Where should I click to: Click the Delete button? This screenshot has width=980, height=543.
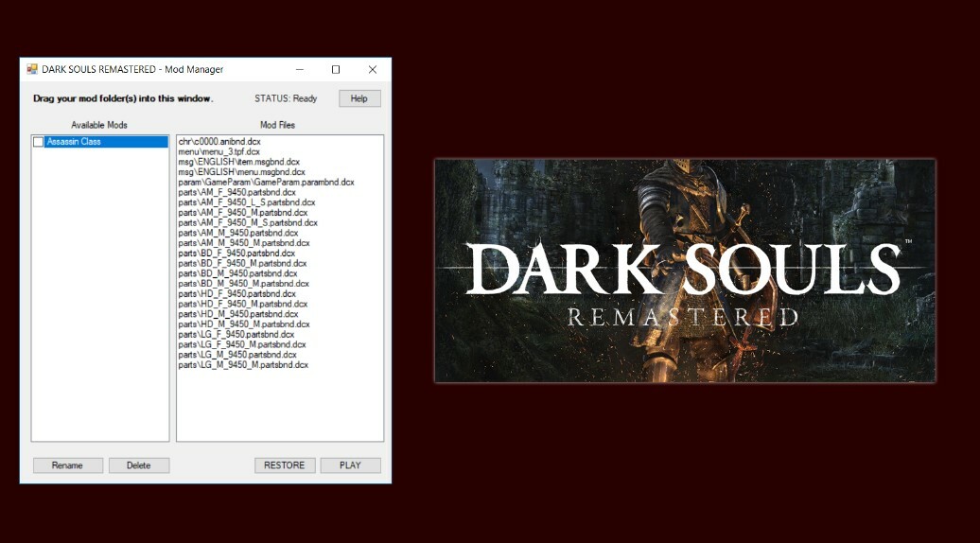coord(139,465)
